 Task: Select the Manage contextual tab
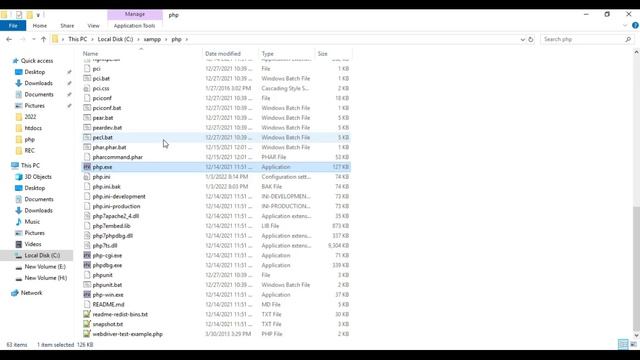click(x=135, y=14)
